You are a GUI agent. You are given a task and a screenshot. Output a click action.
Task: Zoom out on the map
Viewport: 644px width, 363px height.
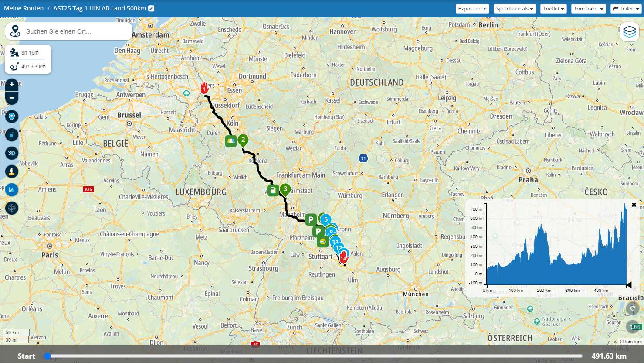click(12, 98)
